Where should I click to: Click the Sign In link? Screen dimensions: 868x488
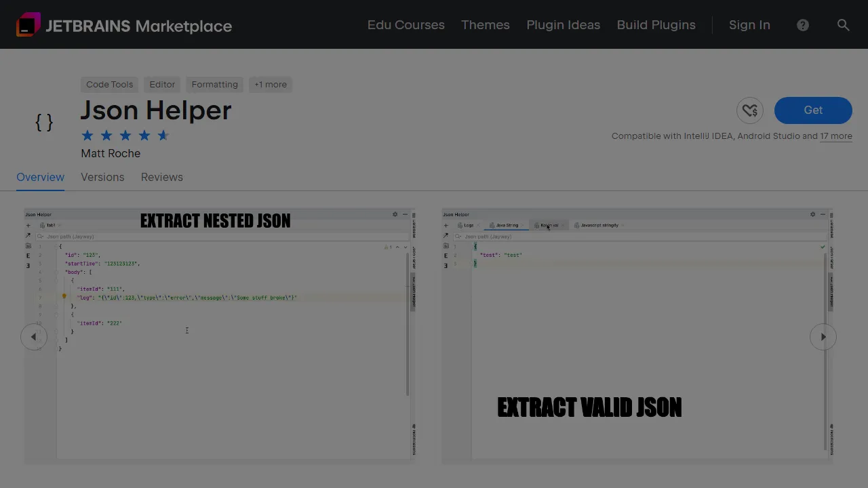coord(749,25)
